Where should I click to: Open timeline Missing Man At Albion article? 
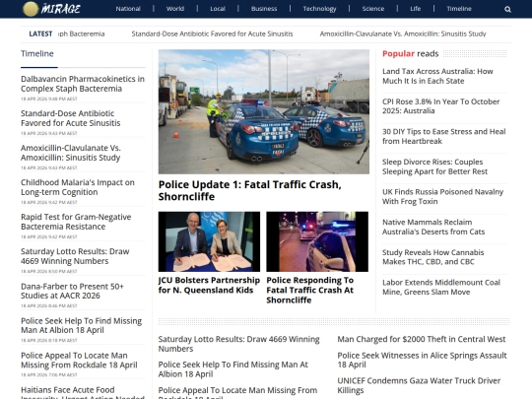pyautogui.click(x=82, y=325)
